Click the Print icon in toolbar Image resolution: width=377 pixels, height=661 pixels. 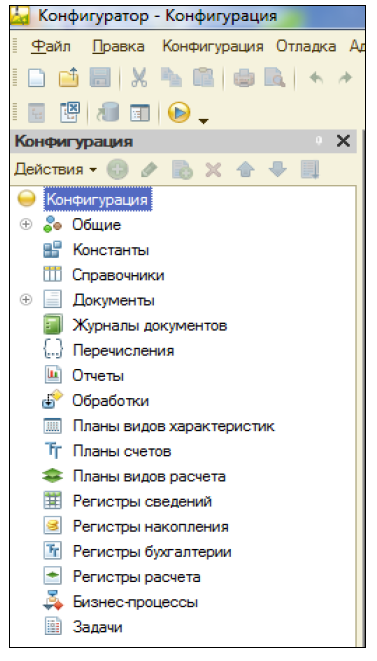244,78
